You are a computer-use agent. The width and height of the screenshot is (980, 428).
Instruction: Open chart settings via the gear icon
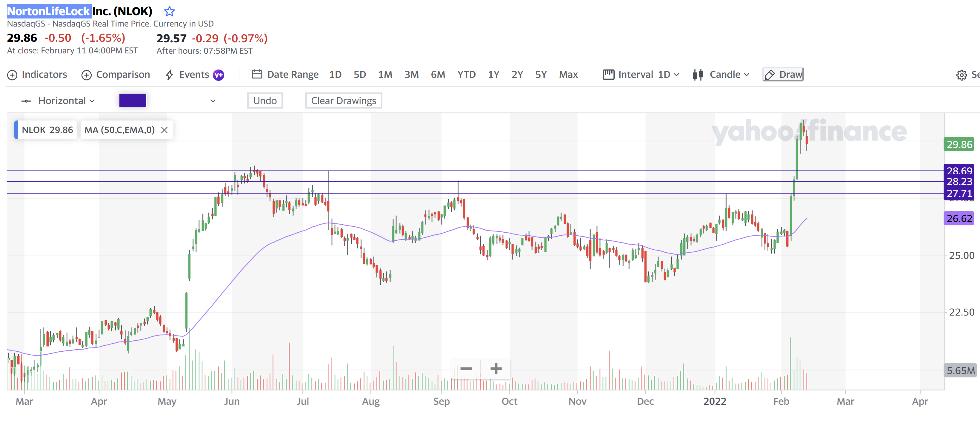click(961, 75)
